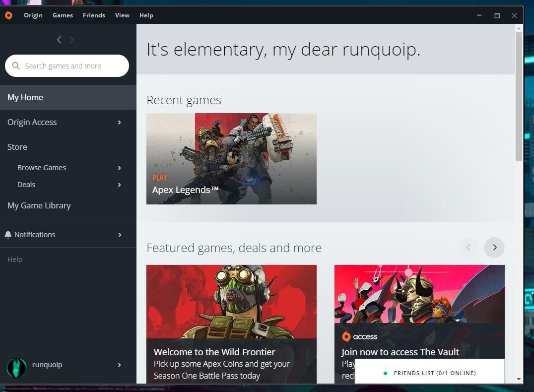Open the Help menu in menu bar
Image resolution: width=534 pixels, height=392 pixels.
[x=146, y=15]
